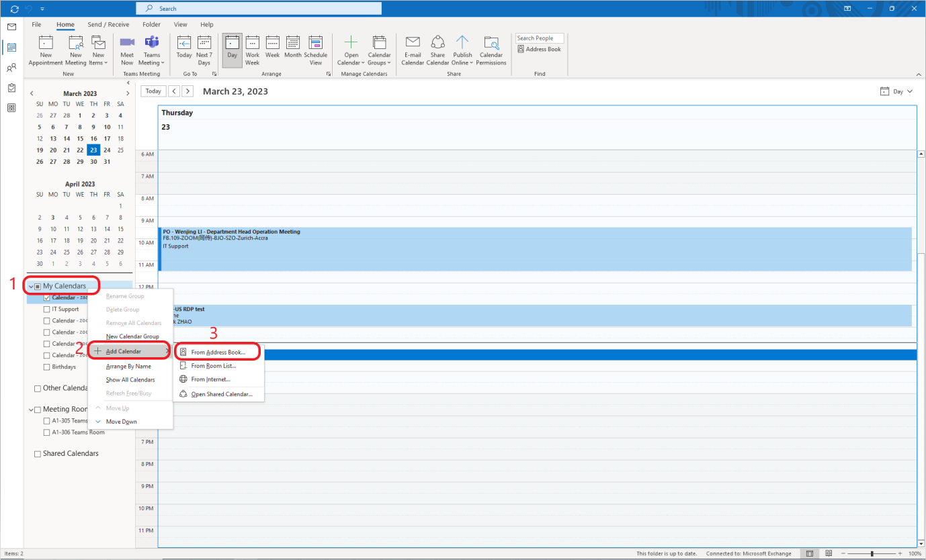Check the IT Support calendar checkbox
Viewport: 926px width, 560px height.
[x=46, y=310]
